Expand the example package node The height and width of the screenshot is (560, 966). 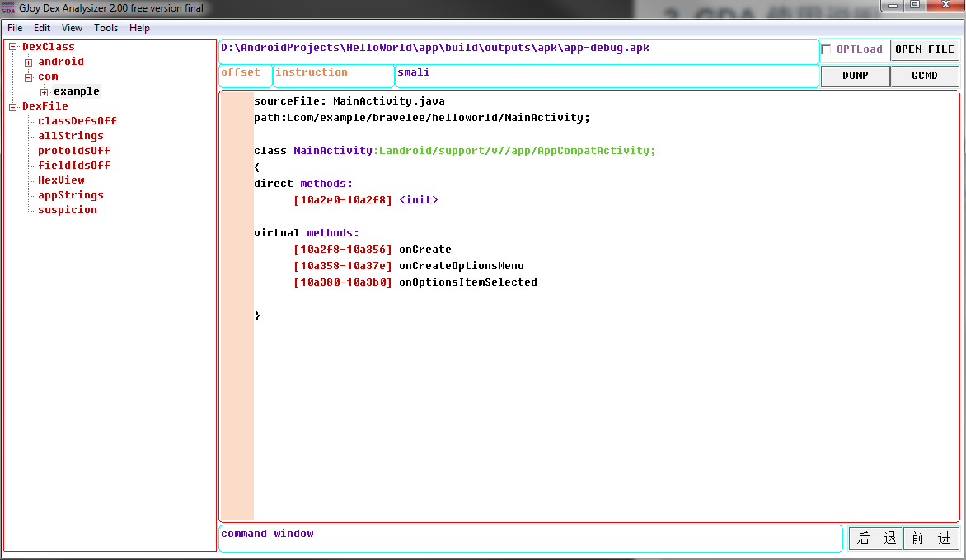click(45, 91)
